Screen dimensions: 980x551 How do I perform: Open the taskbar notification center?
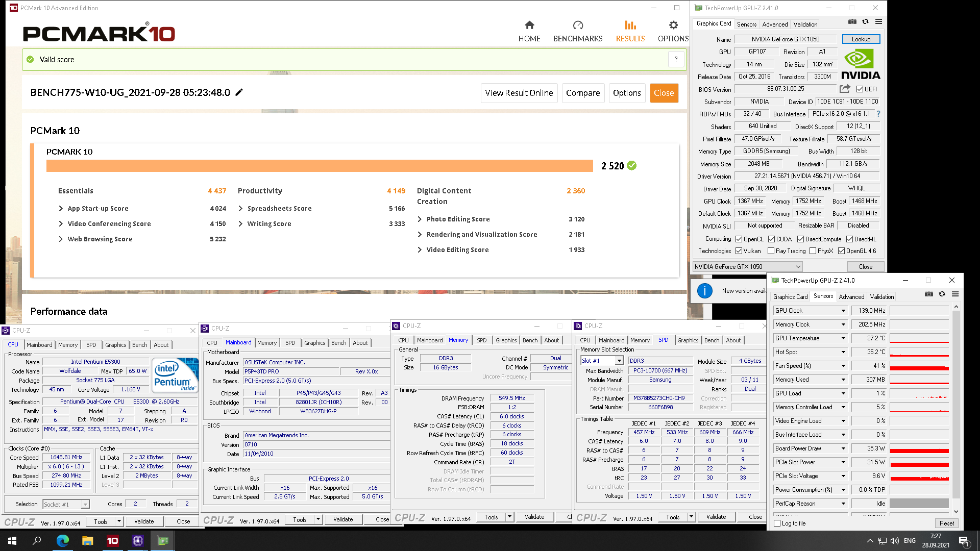coord(964,541)
